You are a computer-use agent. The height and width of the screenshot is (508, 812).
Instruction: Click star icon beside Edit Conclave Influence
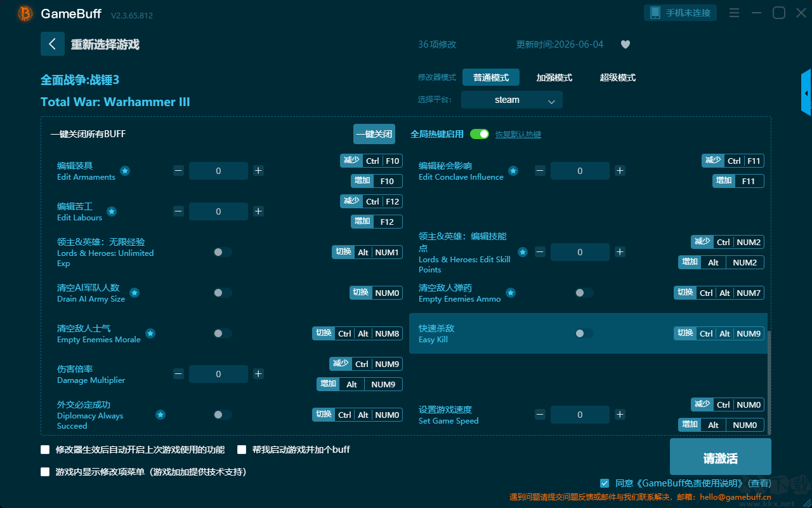click(x=513, y=171)
